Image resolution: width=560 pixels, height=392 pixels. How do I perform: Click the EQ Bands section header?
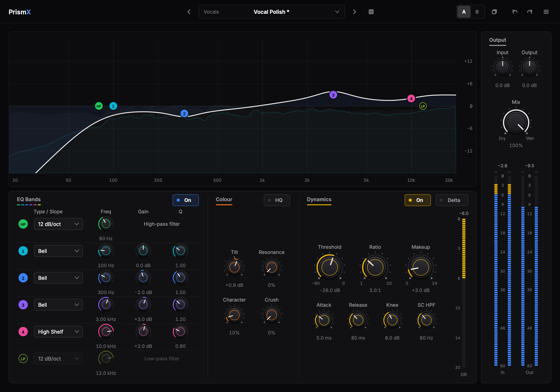tap(29, 200)
